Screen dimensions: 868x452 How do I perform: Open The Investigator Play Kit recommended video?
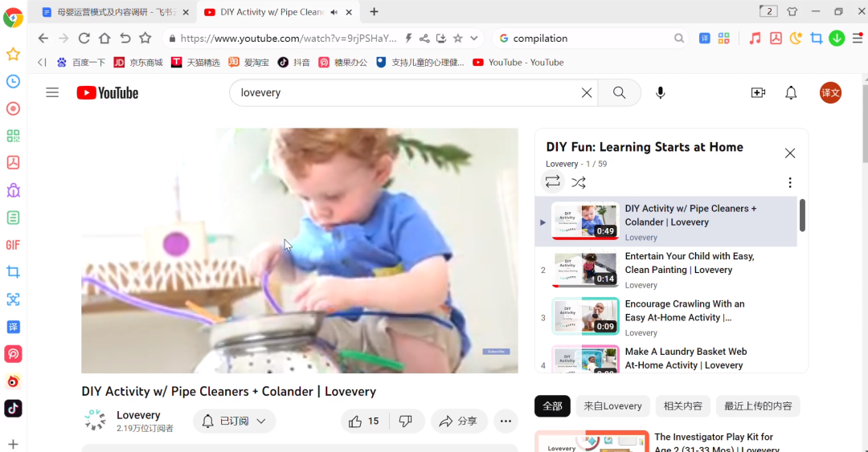pyautogui.click(x=671, y=442)
